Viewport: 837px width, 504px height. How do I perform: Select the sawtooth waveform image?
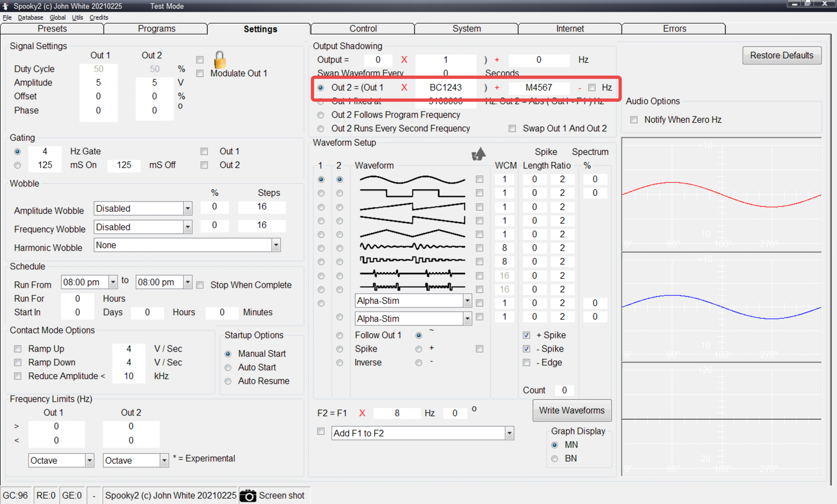tap(412, 207)
